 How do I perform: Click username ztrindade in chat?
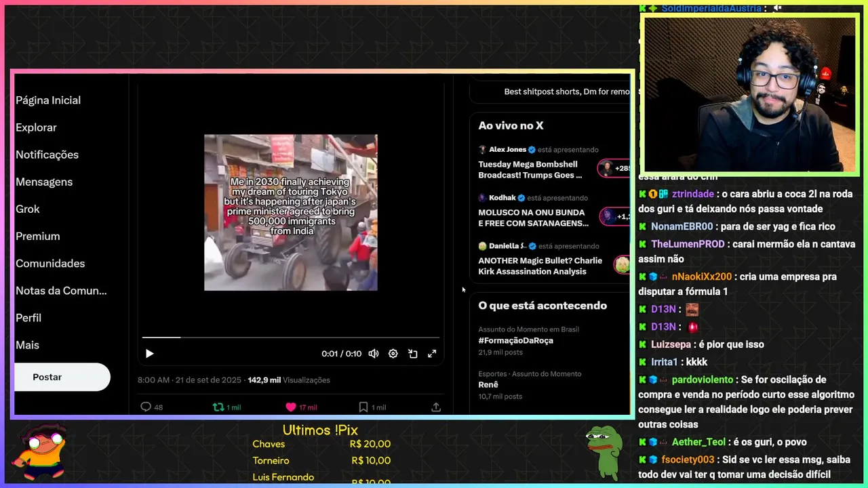[692, 194]
